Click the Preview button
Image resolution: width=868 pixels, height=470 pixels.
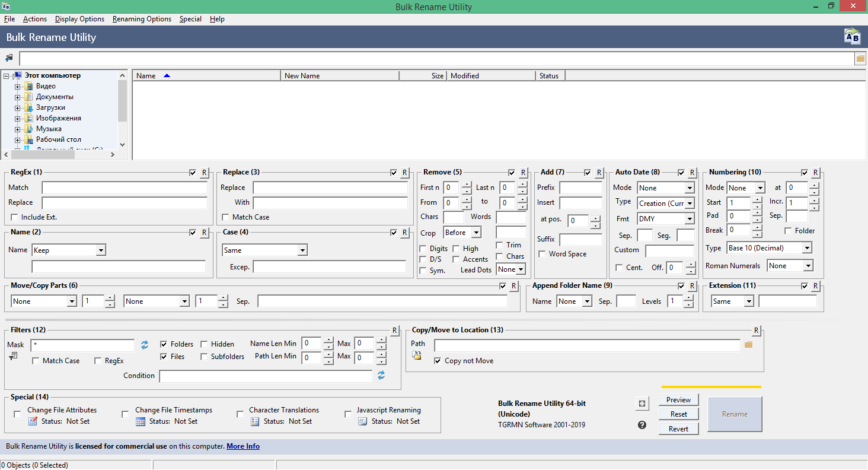click(678, 399)
